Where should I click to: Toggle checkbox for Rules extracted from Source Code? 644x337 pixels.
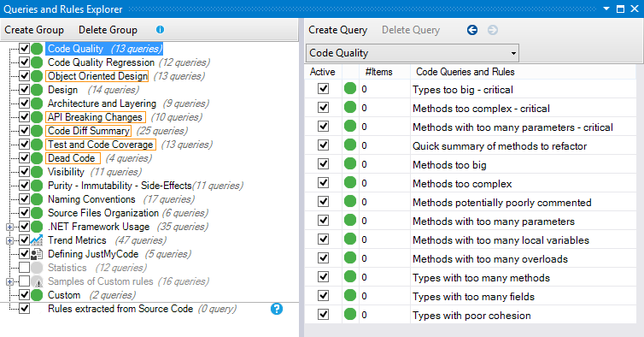point(24,308)
